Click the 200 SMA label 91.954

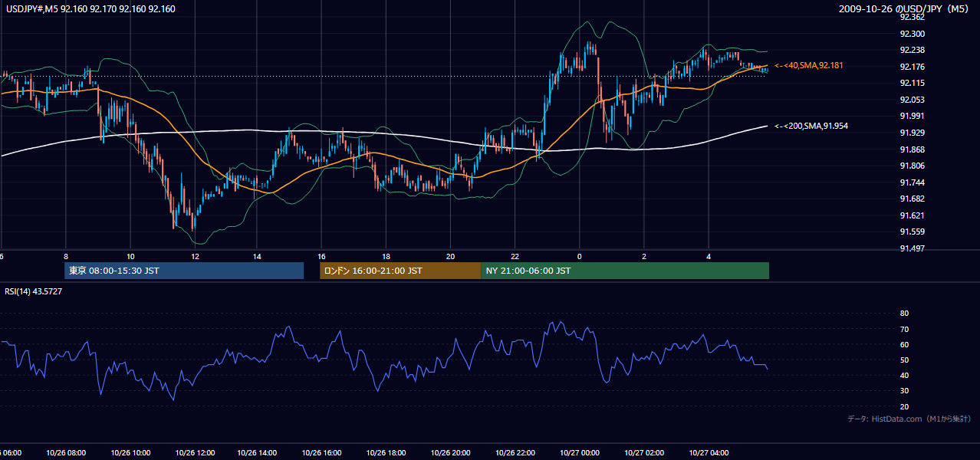811,126
